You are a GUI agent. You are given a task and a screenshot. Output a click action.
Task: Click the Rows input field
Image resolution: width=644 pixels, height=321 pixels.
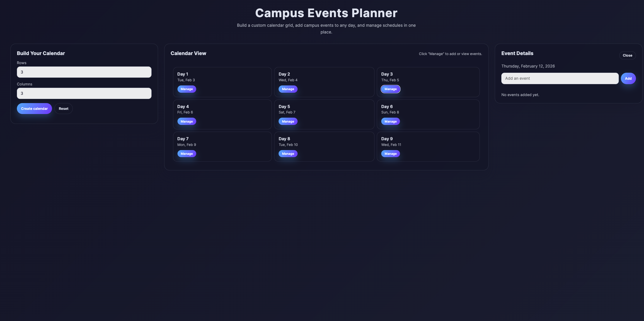[84, 72]
